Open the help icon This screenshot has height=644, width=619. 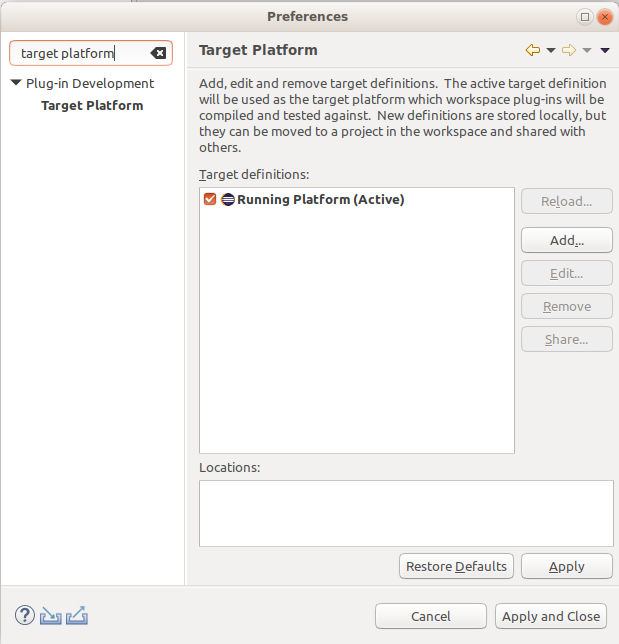pos(25,615)
